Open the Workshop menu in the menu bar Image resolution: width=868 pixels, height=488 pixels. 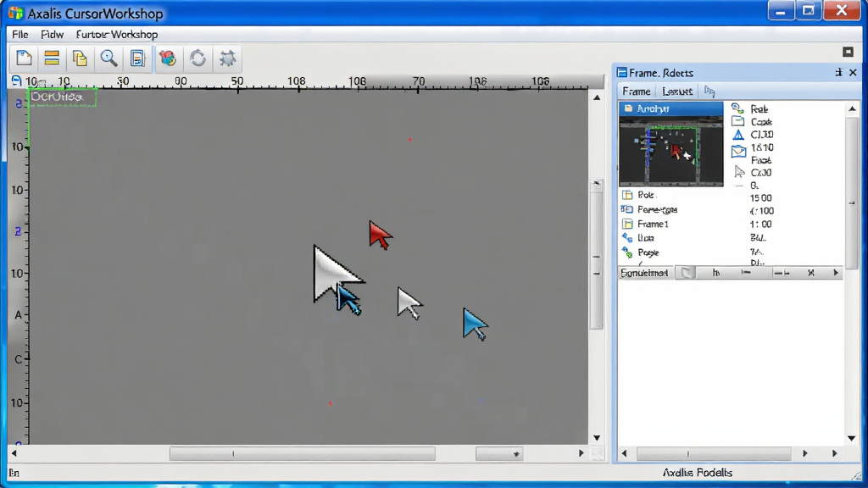coord(117,34)
